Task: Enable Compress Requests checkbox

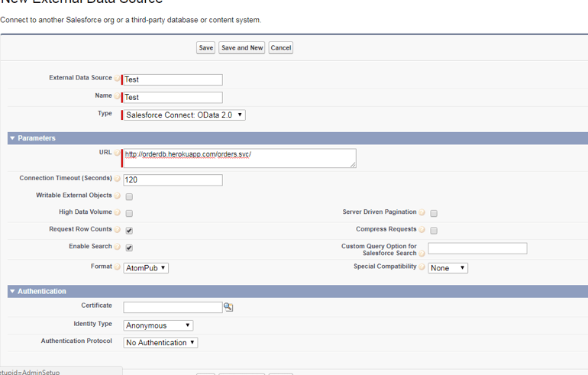Action: [x=434, y=231]
